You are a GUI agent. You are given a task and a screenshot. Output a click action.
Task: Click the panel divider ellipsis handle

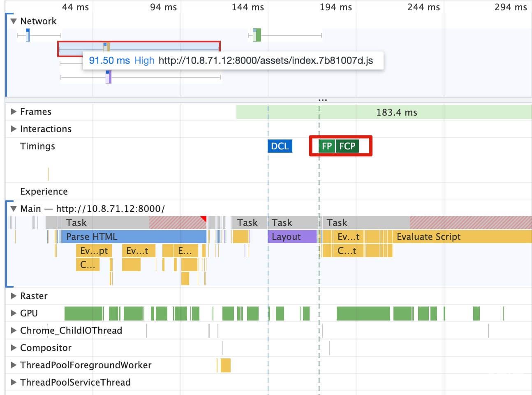click(x=323, y=99)
